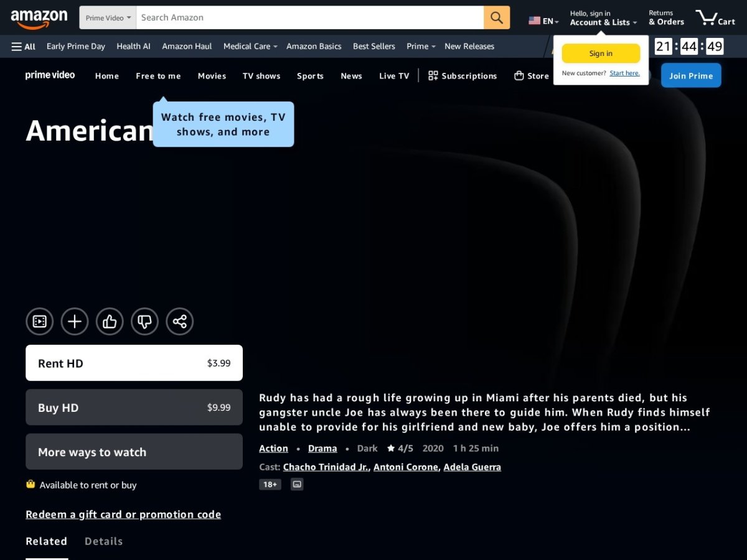
Task: Expand the Prime dropdown in nav bar
Action: click(x=421, y=47)
